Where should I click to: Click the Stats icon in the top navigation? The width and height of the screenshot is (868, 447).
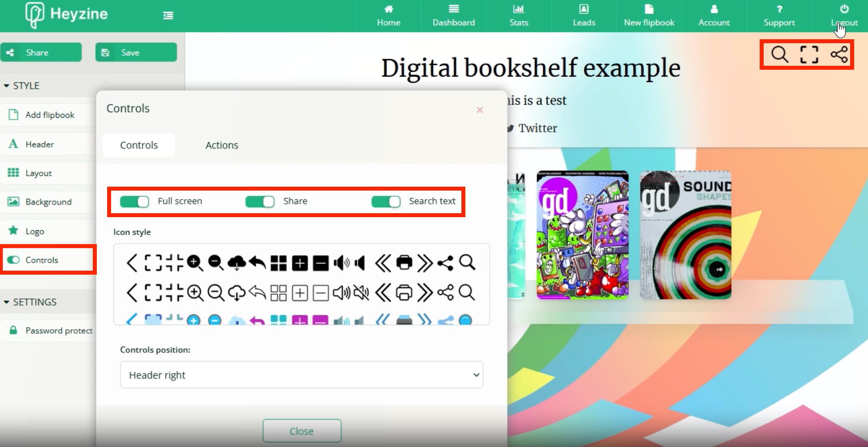pyautogui.click(x=518, y=15)
